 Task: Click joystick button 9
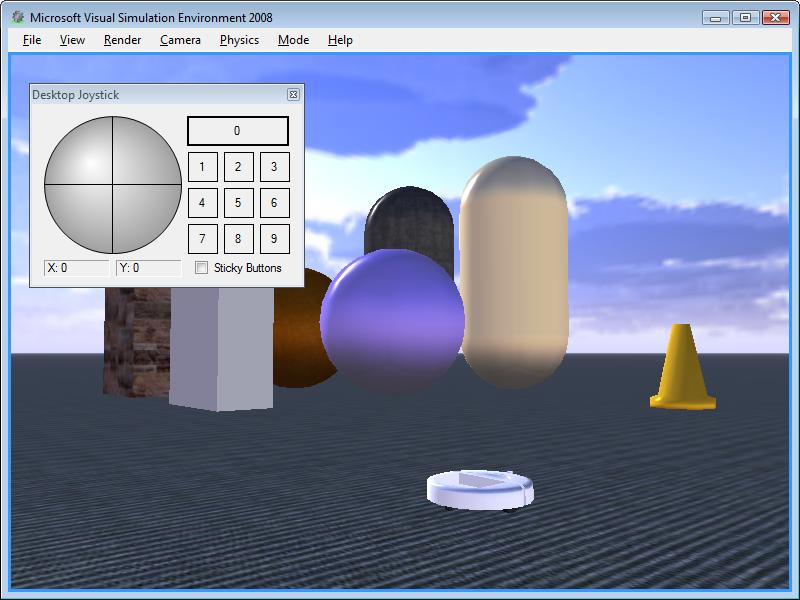click(274, 239)
